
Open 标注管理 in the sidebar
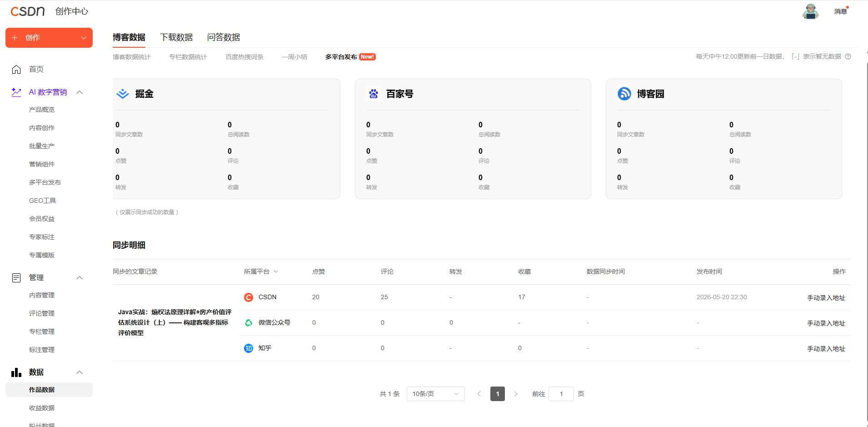[x=42, y=350]
